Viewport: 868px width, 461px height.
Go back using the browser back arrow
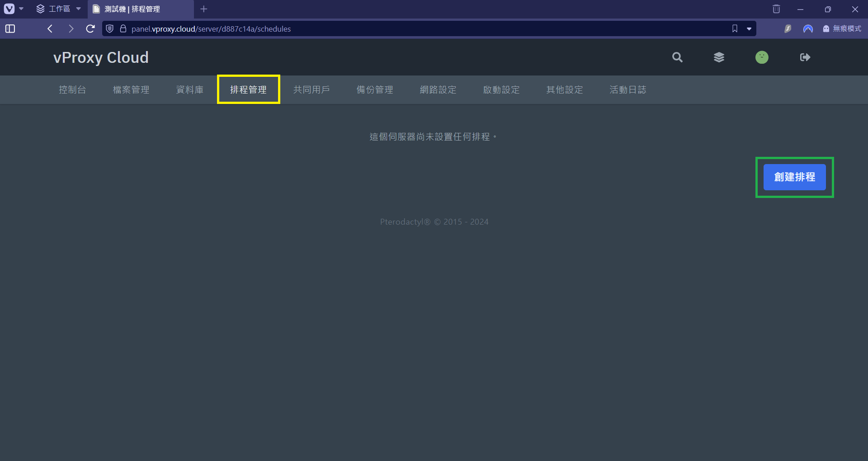click(50, 29)
